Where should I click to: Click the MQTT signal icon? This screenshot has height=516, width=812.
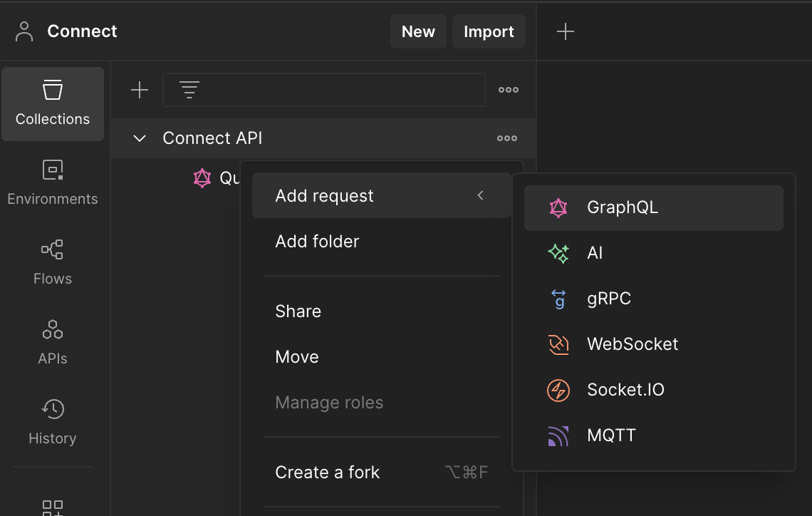[x=558, y=435]
